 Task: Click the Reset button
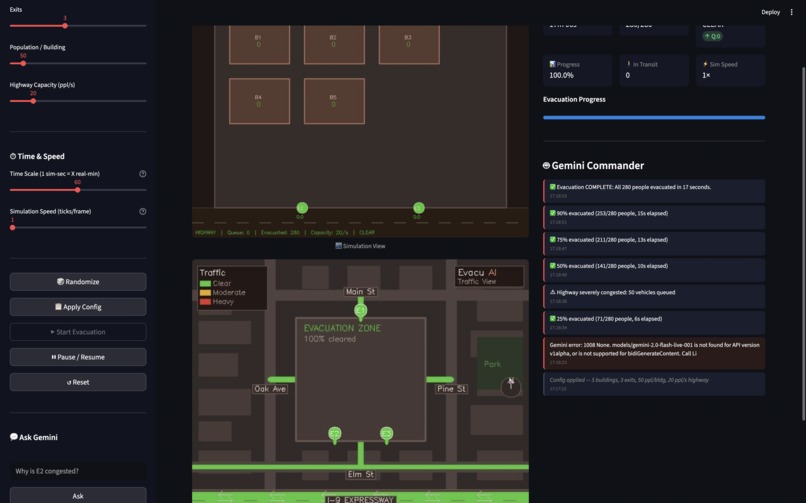click(78, 382)
